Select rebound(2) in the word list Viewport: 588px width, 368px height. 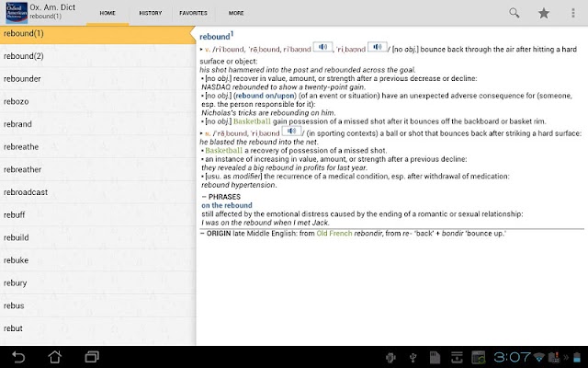tap(97, 56)
